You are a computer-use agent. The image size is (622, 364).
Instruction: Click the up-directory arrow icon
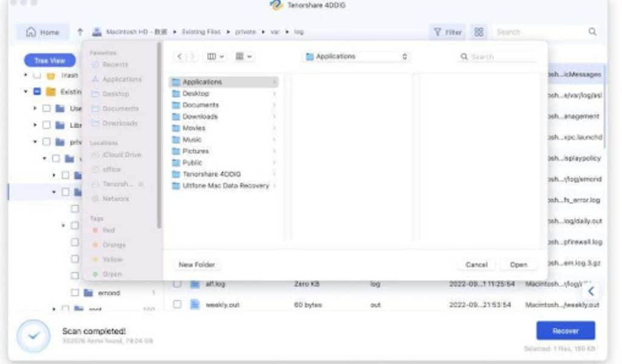pyautogui.click(x=80, y=32)
